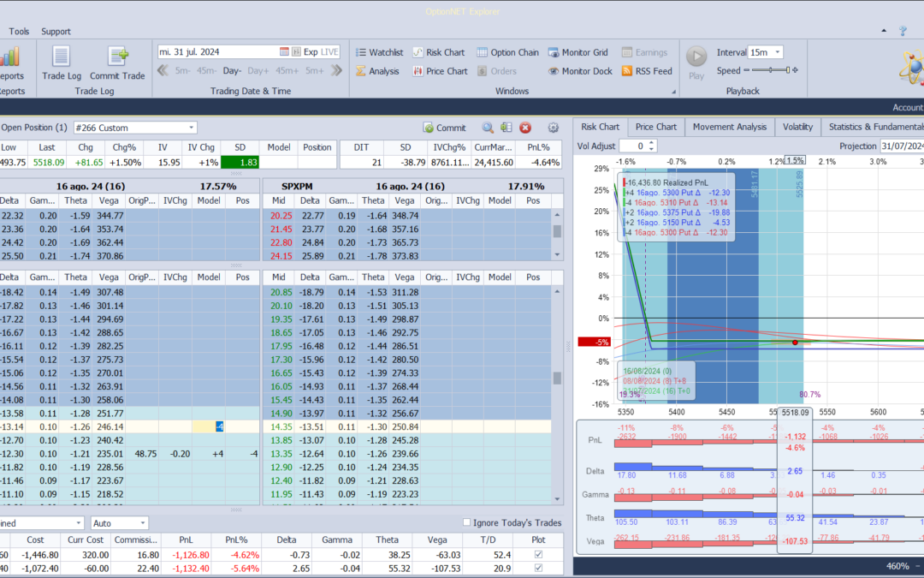The image size is (924, 578).
Task: Click the 5m+ time step button
Action: [314, 71]
